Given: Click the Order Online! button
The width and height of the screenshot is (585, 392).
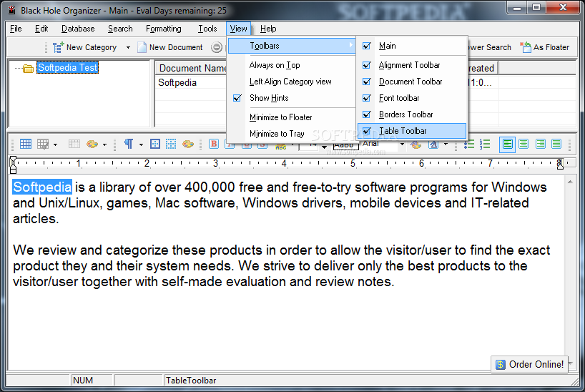Looking at the screenshot, I should point(529,364).
